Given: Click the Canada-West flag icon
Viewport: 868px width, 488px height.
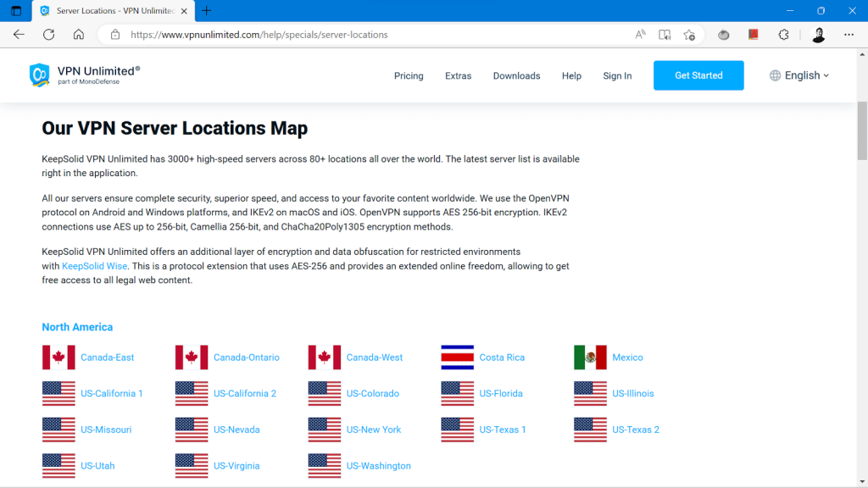Looking at the screenshot, I should click(325, 358).
